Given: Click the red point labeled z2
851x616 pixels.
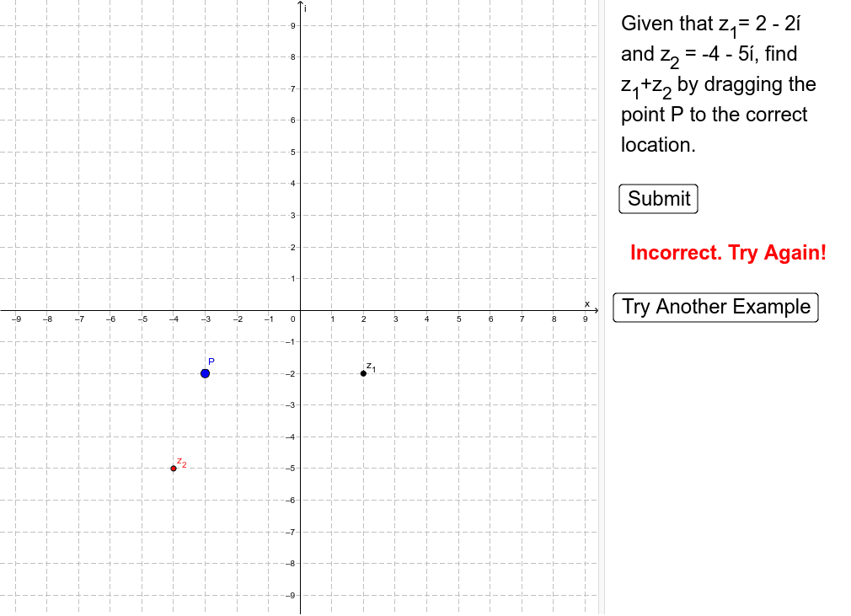Looking at the screenshot, I should tap(173, 469).
